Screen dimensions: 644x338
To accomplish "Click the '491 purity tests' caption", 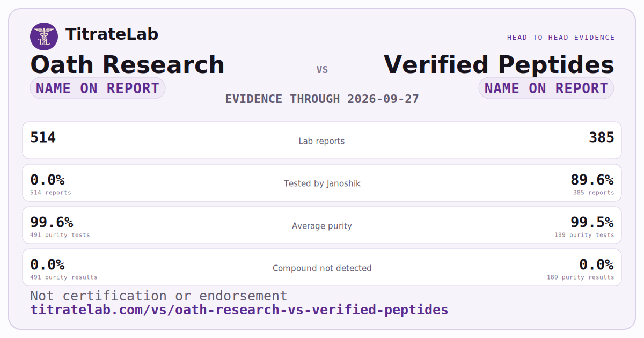I will tap(60, 235).
